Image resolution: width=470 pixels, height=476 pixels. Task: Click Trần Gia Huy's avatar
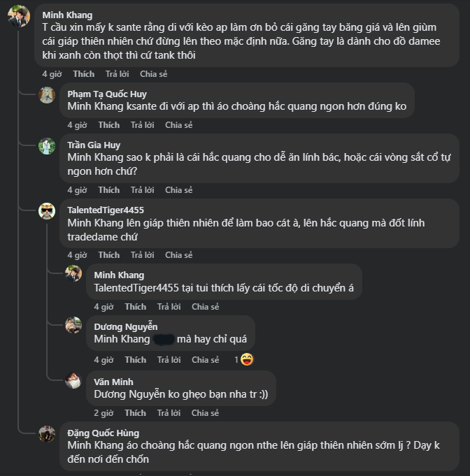(x=47, y=146)
